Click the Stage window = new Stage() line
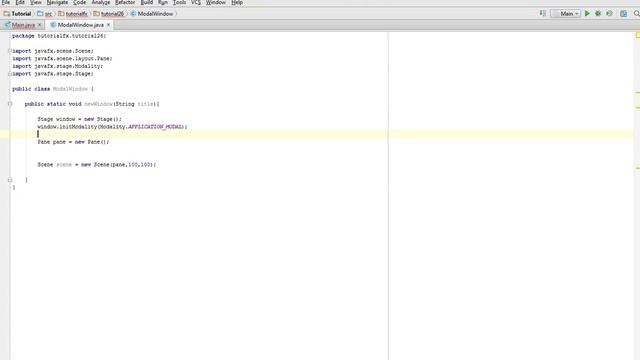Image resolution: width=640 pixels, height=360 pixels. 80,119
